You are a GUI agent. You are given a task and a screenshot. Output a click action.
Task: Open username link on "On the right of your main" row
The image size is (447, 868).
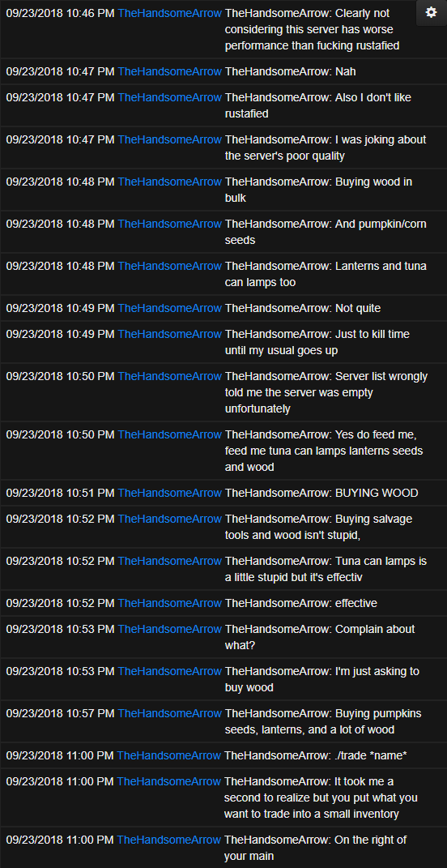[x=168, y=839]
